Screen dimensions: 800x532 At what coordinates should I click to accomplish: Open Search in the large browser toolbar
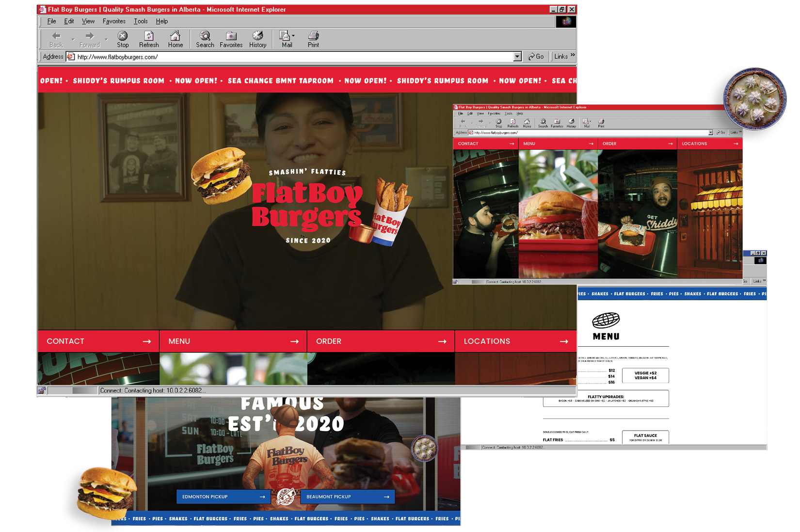coord(205,39)
